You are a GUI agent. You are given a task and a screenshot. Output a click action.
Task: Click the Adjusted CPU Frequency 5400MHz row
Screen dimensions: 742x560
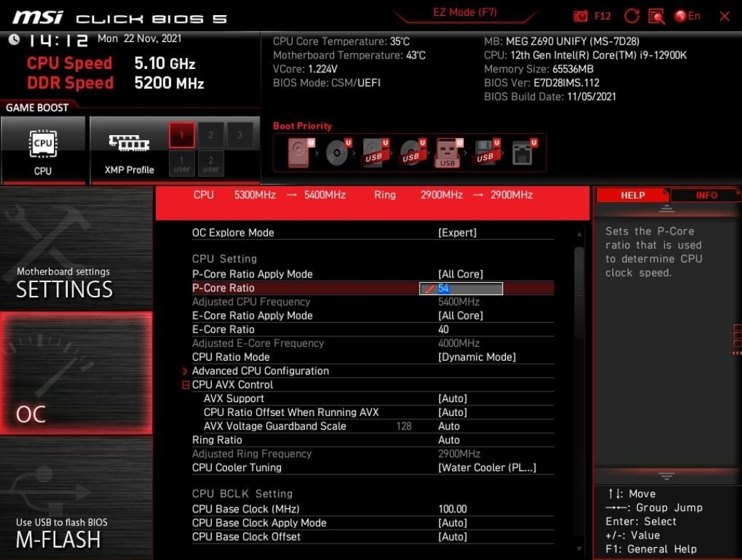tap(373, 302)
